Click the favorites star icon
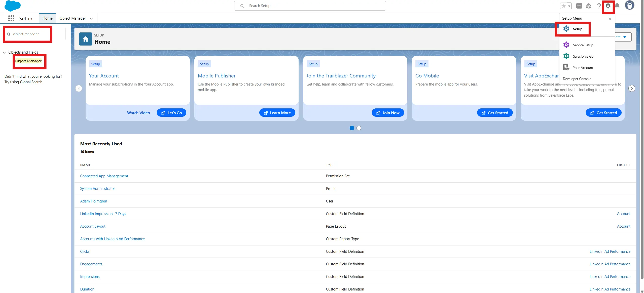 click(564, 6)
